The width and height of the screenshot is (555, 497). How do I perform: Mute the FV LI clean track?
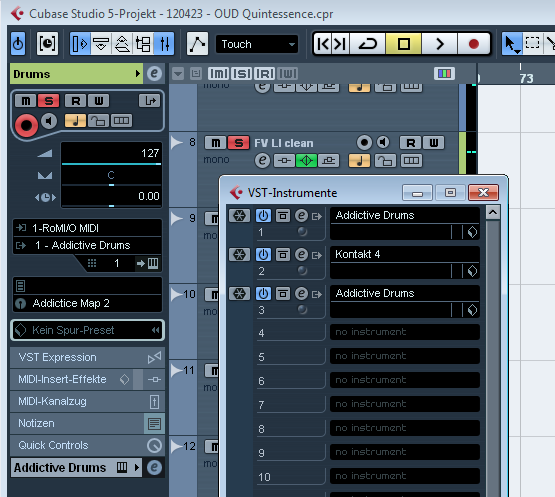216,143
